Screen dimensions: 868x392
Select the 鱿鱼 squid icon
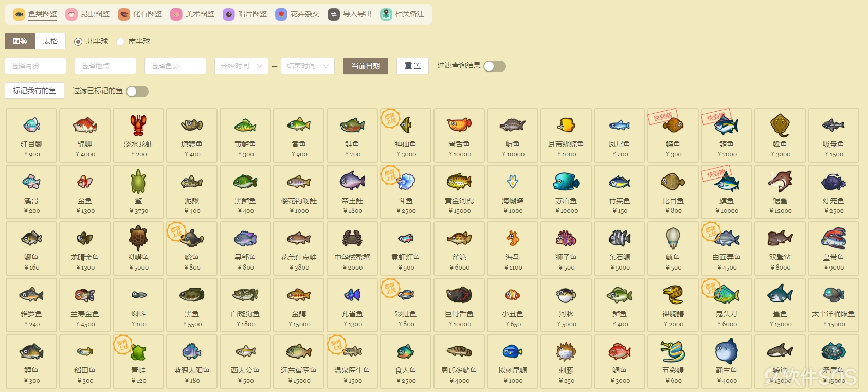673,238
